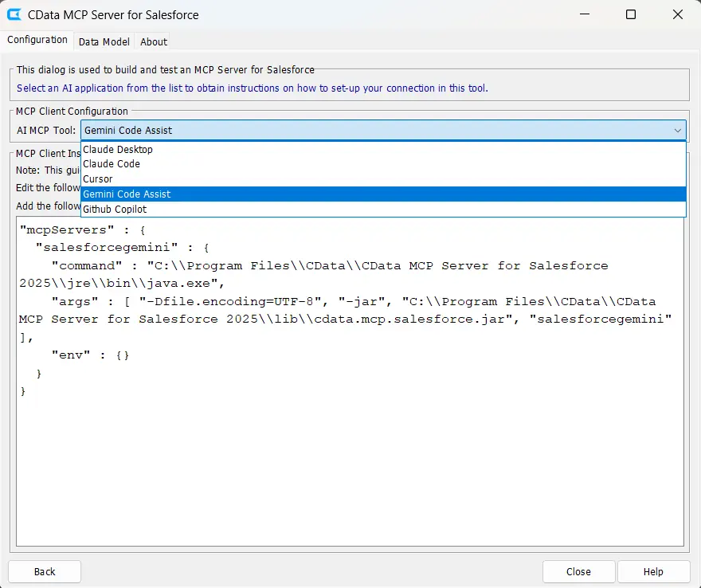
Task: Select the highlighted Gemini Code Assist option
Action: click(127, 194)
